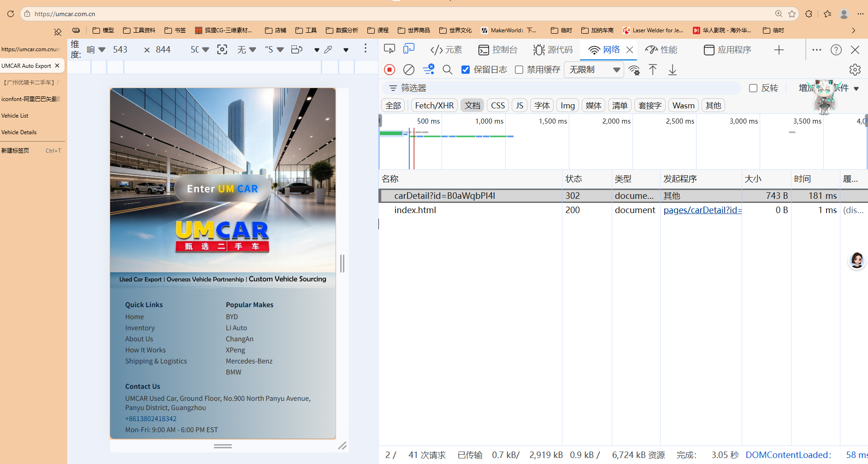Click rotate device icon in toolbar
The image size is (868, 464).
coord(297,49)
